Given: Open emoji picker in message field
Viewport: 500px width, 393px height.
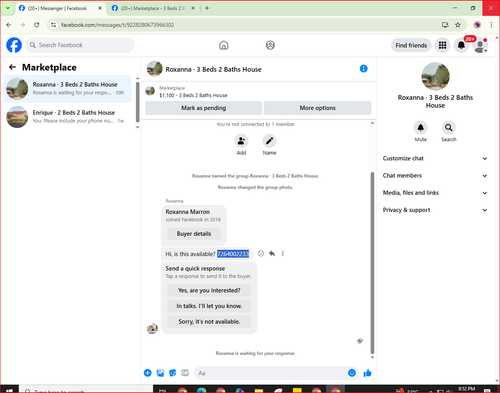Looking at the screenshot, I should tap(352, 373).
